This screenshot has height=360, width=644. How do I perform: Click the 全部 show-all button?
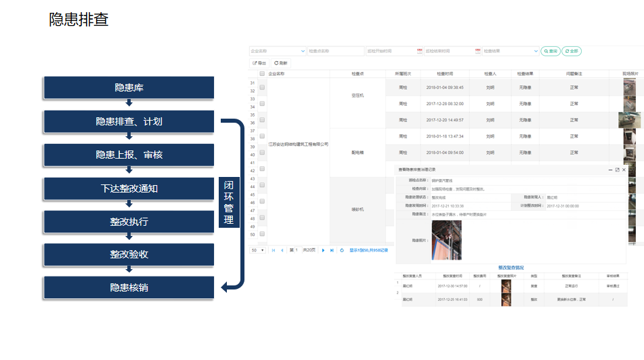click(572, 51)
